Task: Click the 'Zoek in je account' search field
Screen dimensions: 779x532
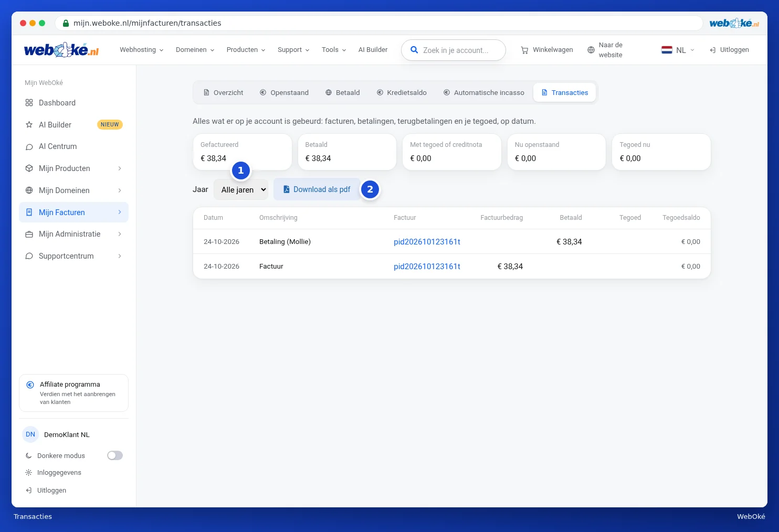Action: click(x=454, y=50)
